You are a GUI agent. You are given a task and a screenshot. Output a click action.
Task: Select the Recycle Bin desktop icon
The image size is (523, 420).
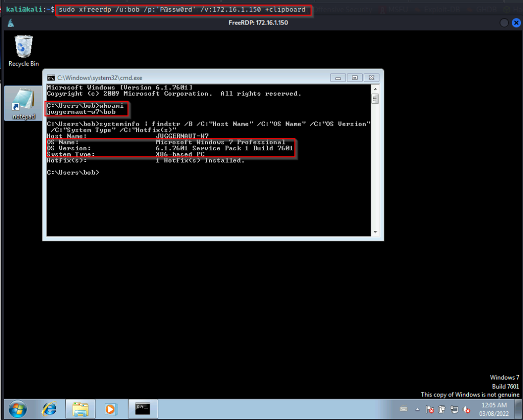point(23,51)
